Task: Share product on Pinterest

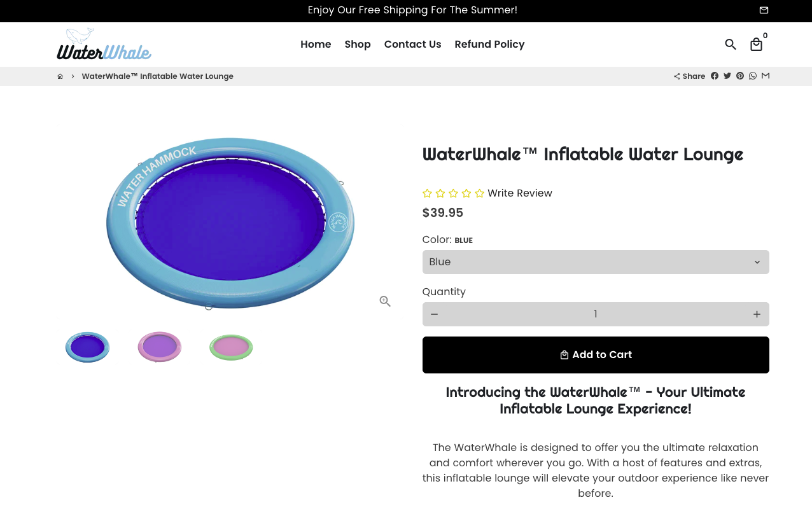Action: tap(740, 76)
